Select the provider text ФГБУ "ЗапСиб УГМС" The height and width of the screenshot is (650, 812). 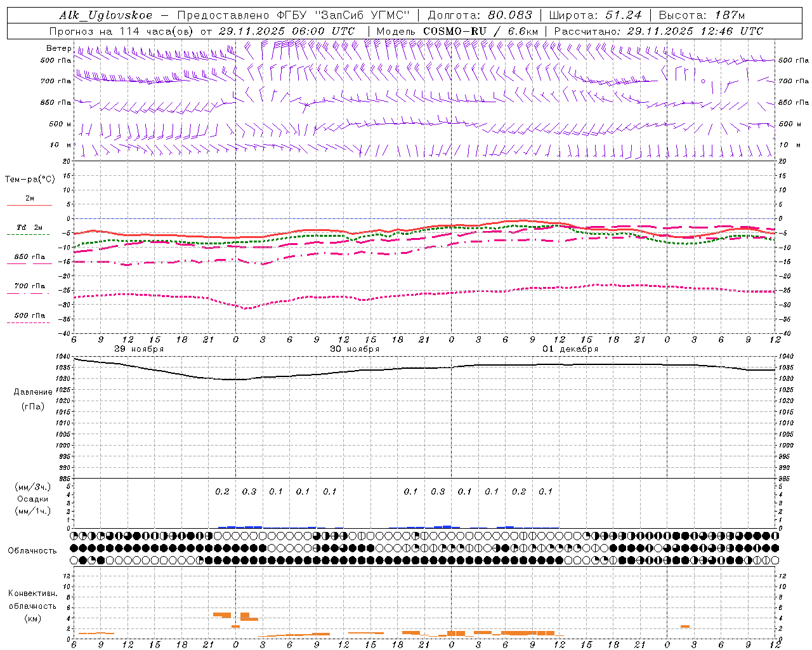click(x=343, y=15)
